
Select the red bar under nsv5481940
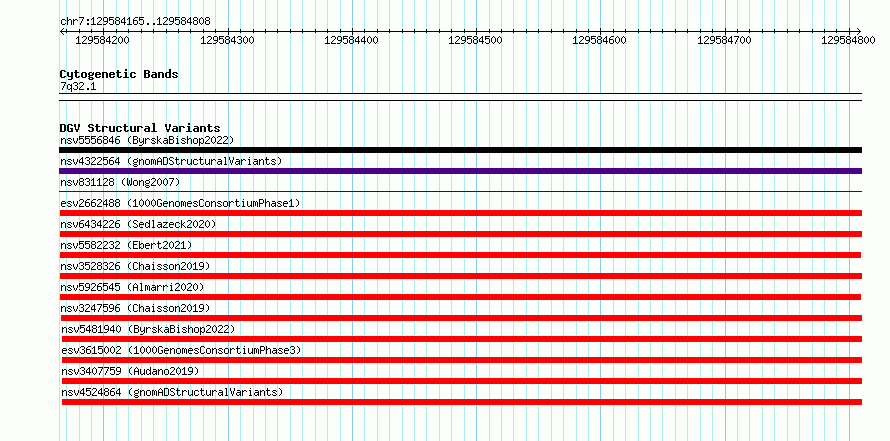pyautogui.click(x=462, y=339)
